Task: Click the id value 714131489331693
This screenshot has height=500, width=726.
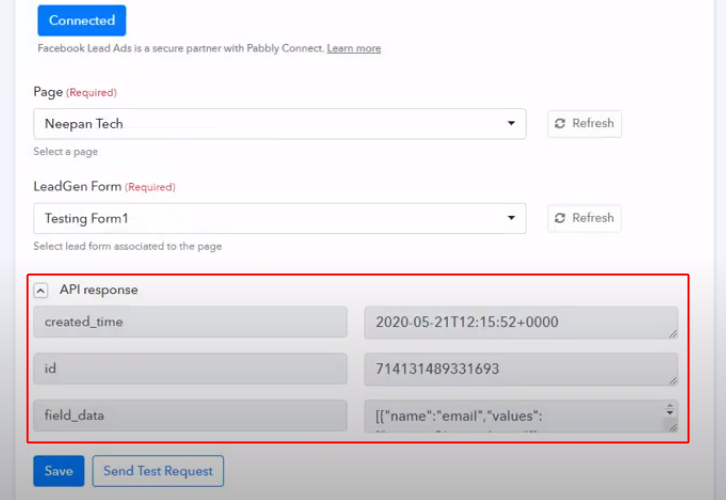Action: 521,369
